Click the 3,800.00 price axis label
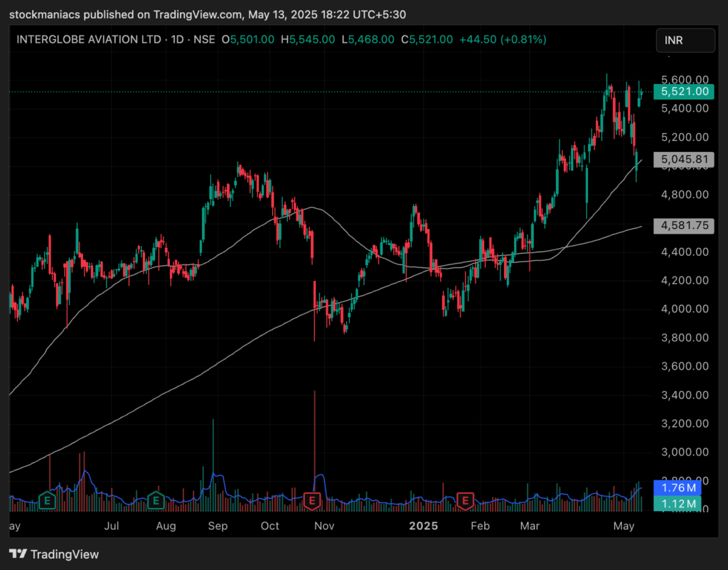Viewport: 728px width, 570px height. click(x=685, y=338)
